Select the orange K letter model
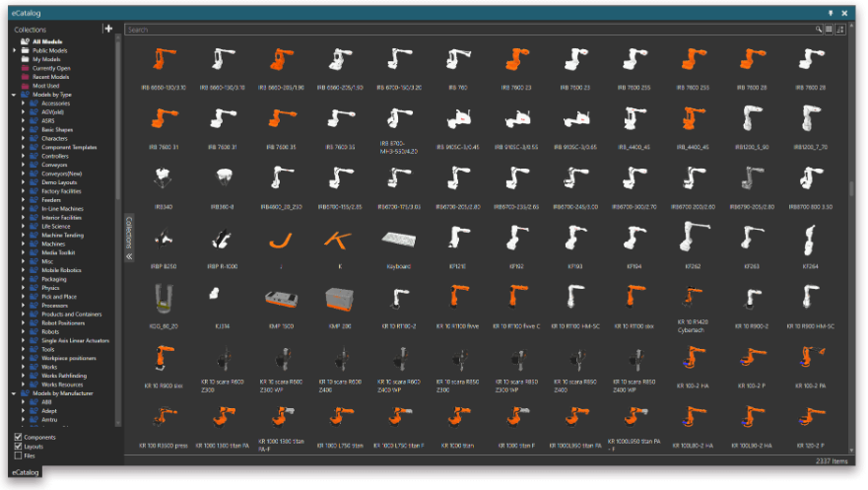The height and width of the screenshot is (490, 868). (x=339, y=240)
